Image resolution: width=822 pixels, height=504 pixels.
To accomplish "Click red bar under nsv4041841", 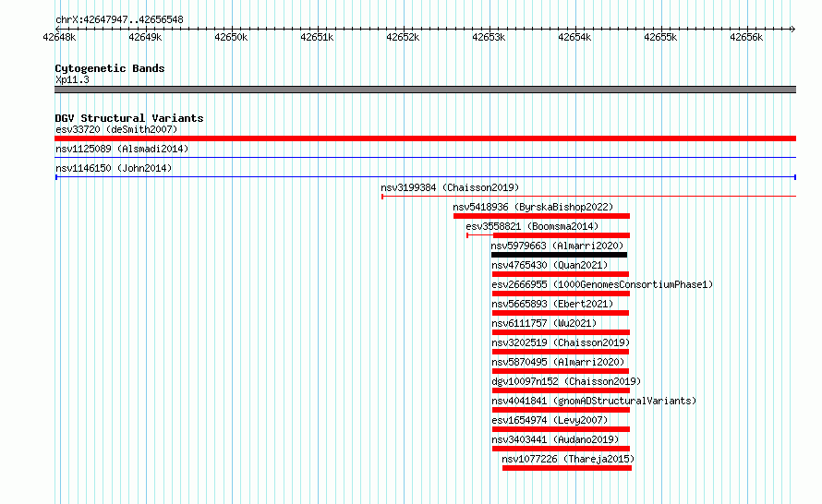I will tap(561, 410).
